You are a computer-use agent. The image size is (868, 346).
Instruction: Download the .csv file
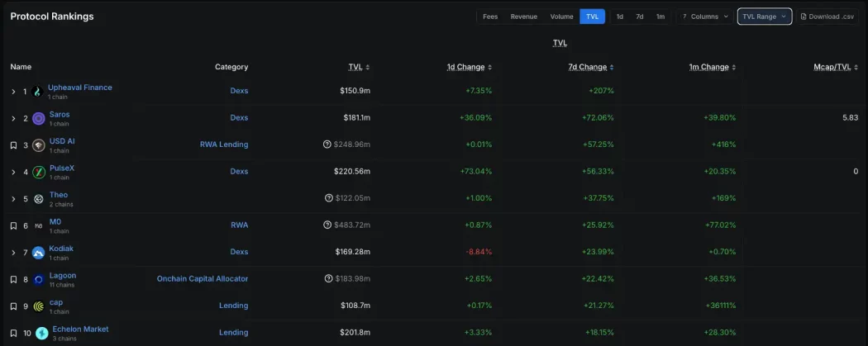[x=827, y=17]
